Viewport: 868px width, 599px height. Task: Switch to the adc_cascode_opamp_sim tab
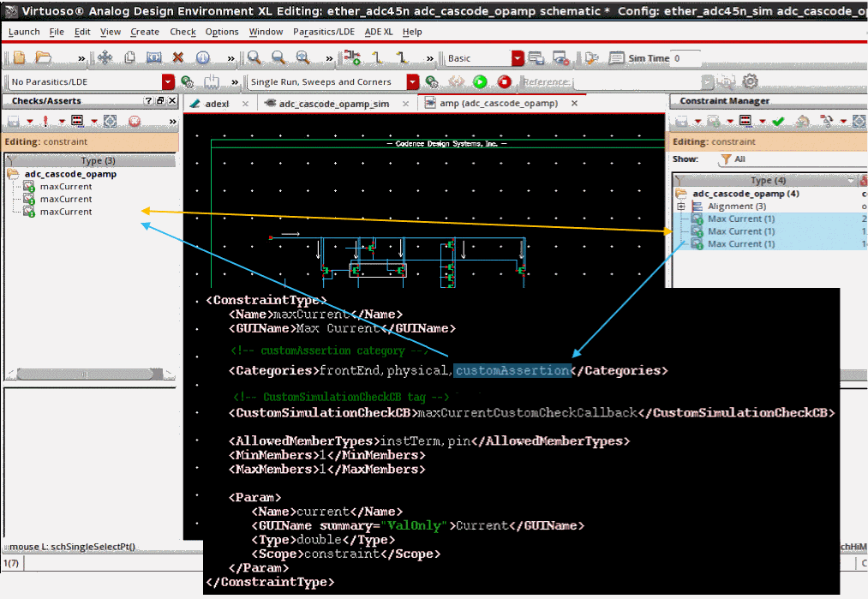[333, 104]
